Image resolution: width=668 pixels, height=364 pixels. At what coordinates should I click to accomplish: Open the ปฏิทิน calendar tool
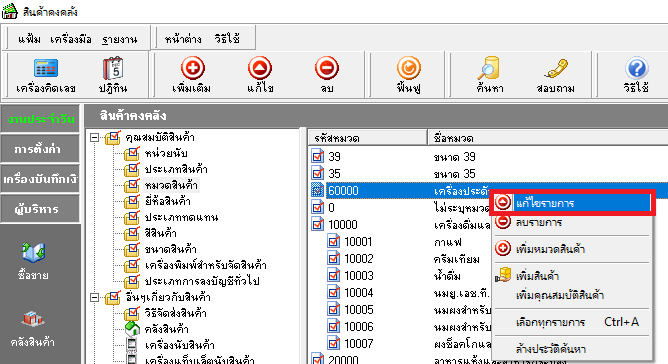click(x=113, y=68)
